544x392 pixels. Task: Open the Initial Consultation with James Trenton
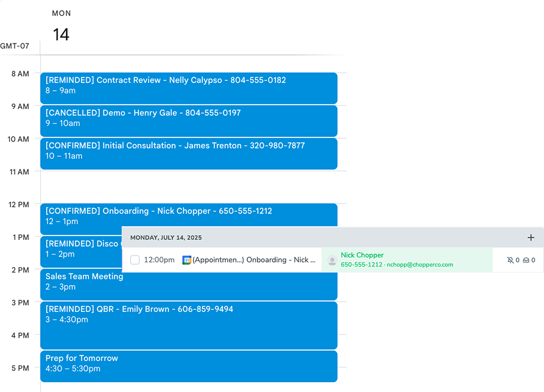coord(188,153)
